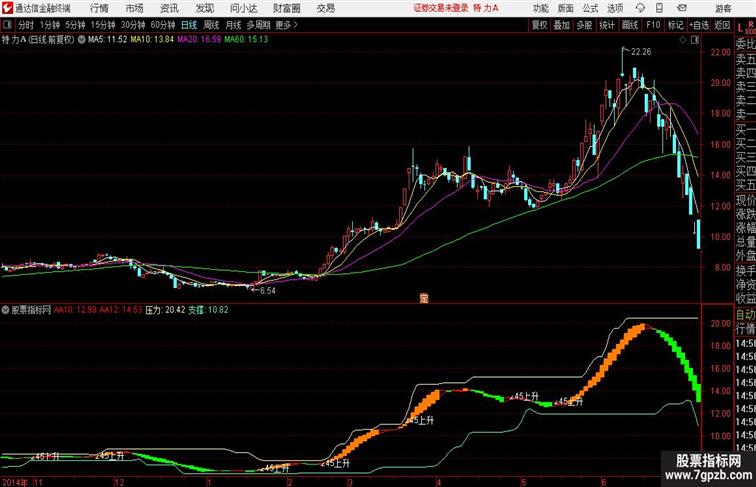This screenshot has width=756, height=487.
Task: Switch to 60分钟 period
Action: [x=163, y=25]
